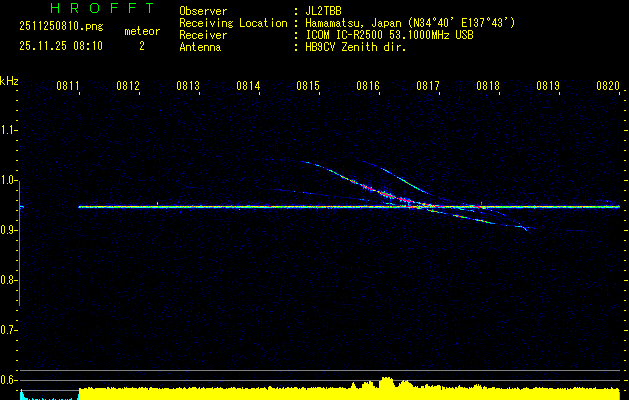The image size is (629, 400).
Task: Click the 1.1 kHz axis label
Action: pyautogui.click(x=10, y=130)
